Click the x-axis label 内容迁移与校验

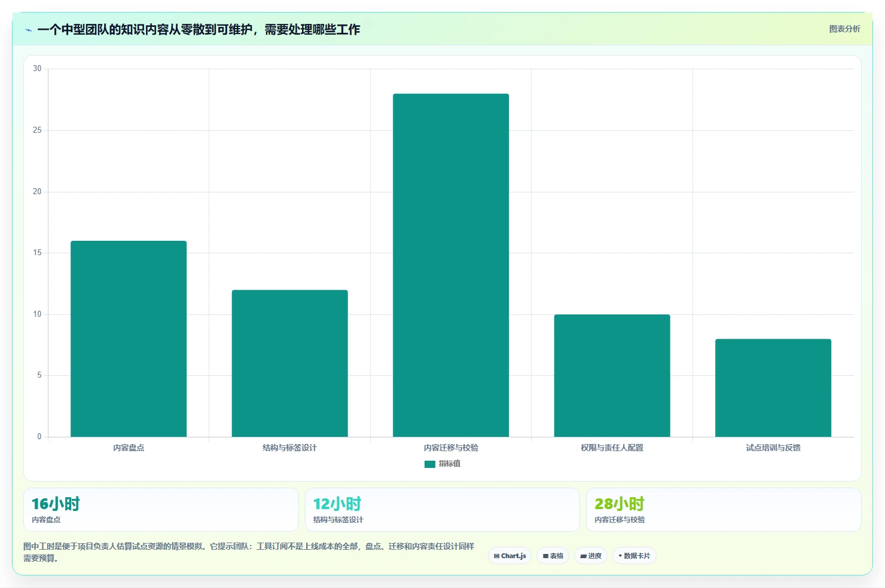[451, 448]
